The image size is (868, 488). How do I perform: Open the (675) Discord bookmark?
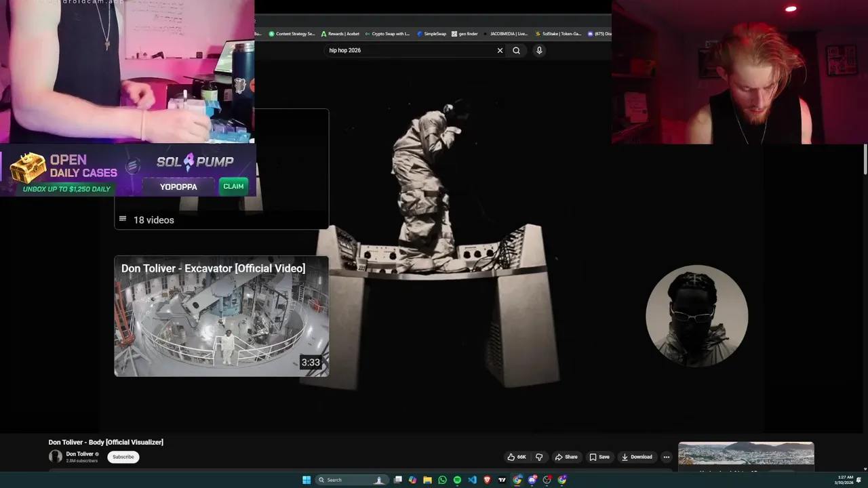[x=599, y=33]
